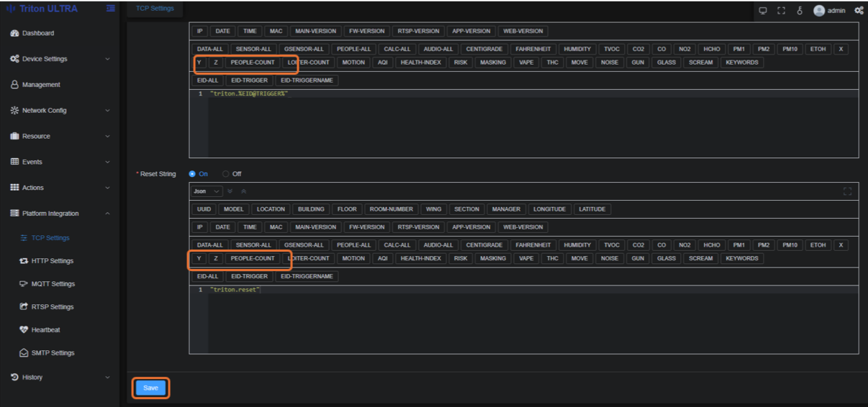
Task: Expand Device Settings submenu chevron
Action: pyautogui.click(x=108, y=59)
